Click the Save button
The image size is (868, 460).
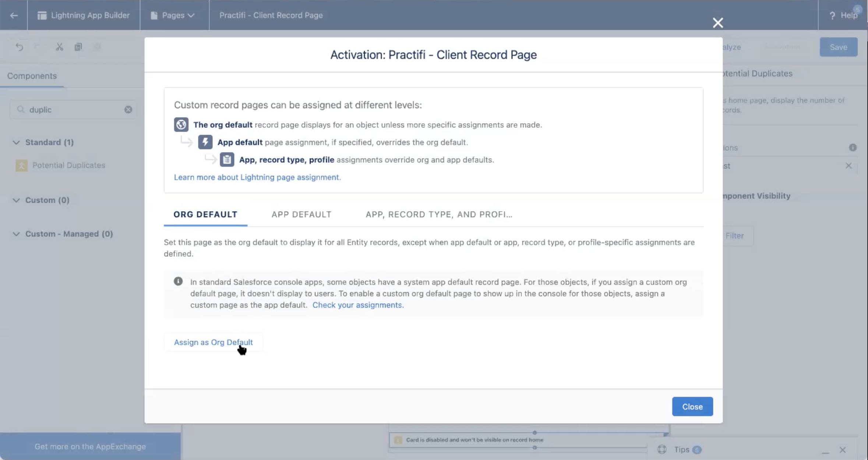[x=838, y=47]
